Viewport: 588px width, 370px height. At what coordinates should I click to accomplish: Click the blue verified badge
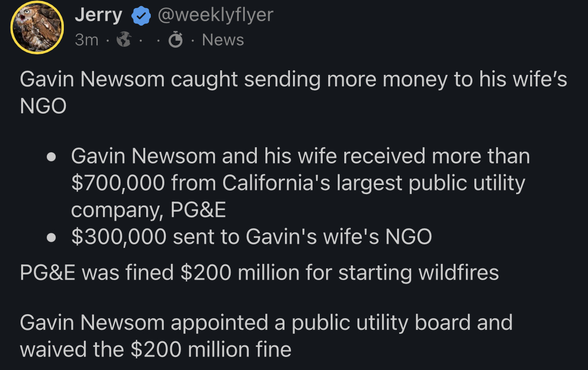click(141, 17)
